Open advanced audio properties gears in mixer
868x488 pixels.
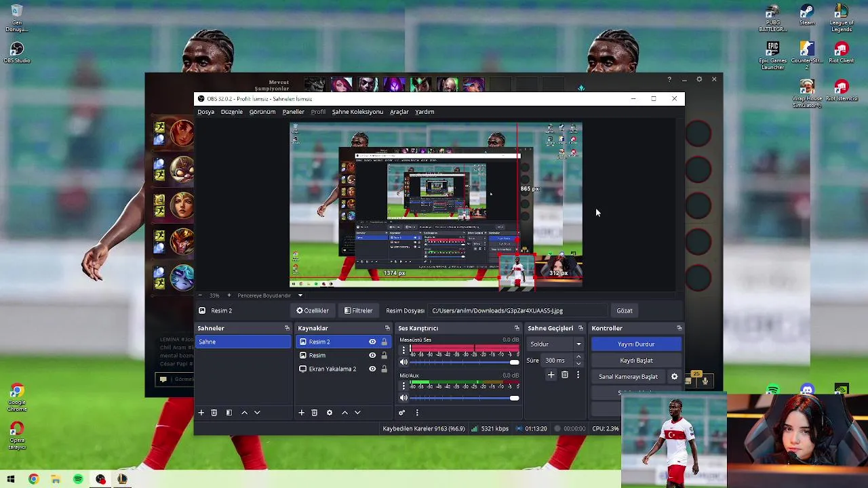(402, 412)
